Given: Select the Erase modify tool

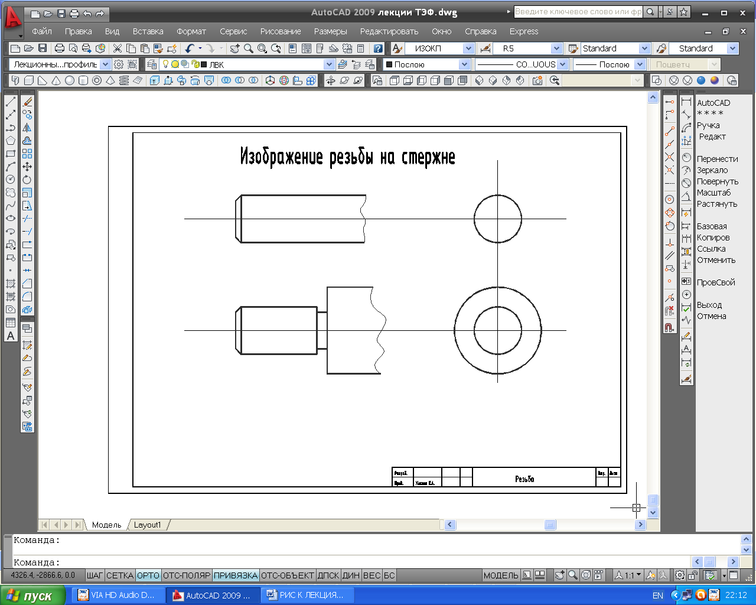Looking at the screenshot, I should tap(28, 101).
